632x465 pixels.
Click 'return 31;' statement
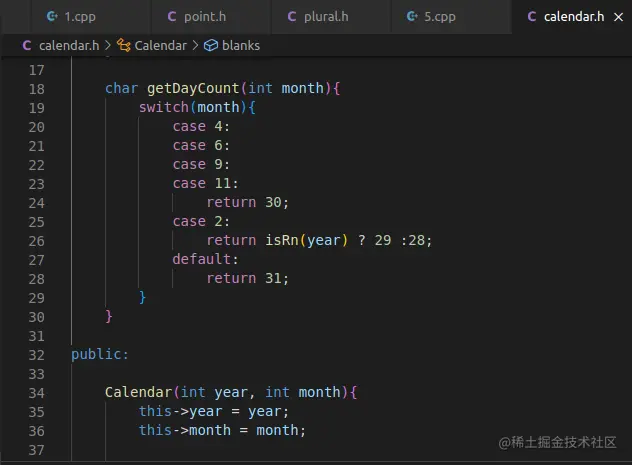247,278
